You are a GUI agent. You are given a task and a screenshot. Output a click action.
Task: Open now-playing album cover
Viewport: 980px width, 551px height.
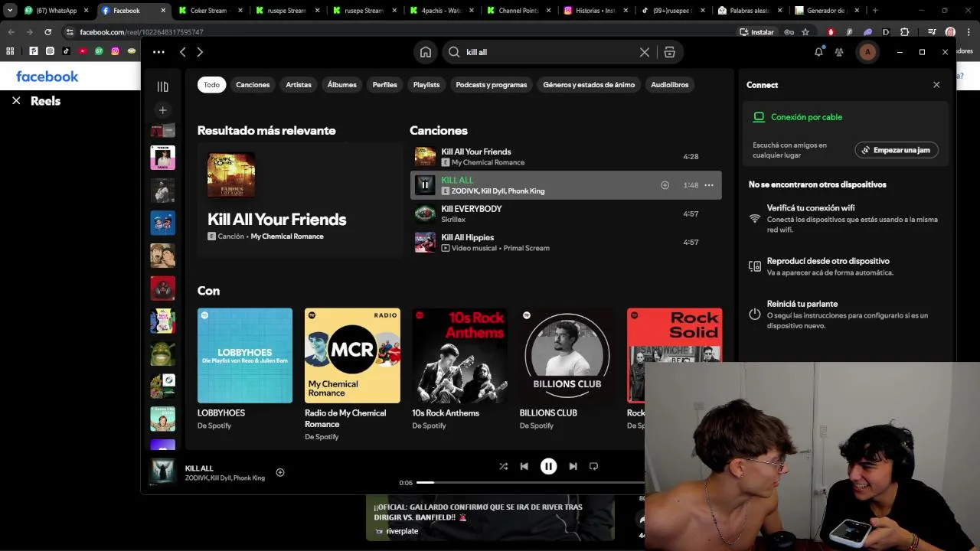[x=162, y=472]
